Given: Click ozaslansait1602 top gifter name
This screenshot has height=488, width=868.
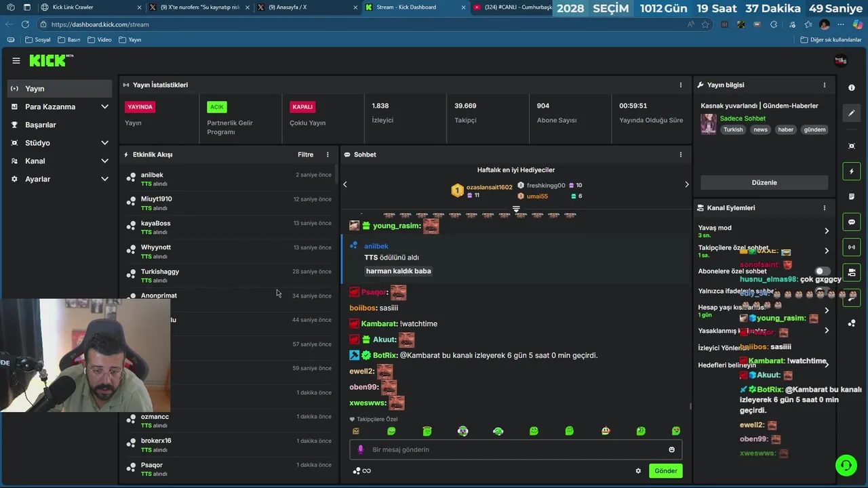Looking at the screenshot, I should (x=489, y=187).
